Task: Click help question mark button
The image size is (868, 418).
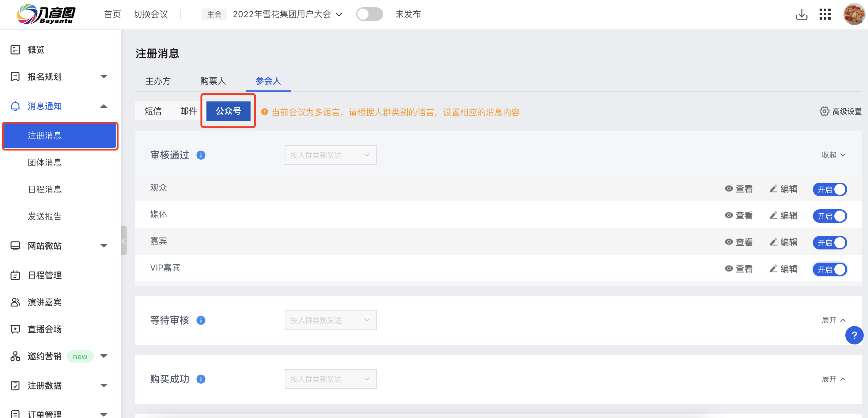Action: (854, 336)
